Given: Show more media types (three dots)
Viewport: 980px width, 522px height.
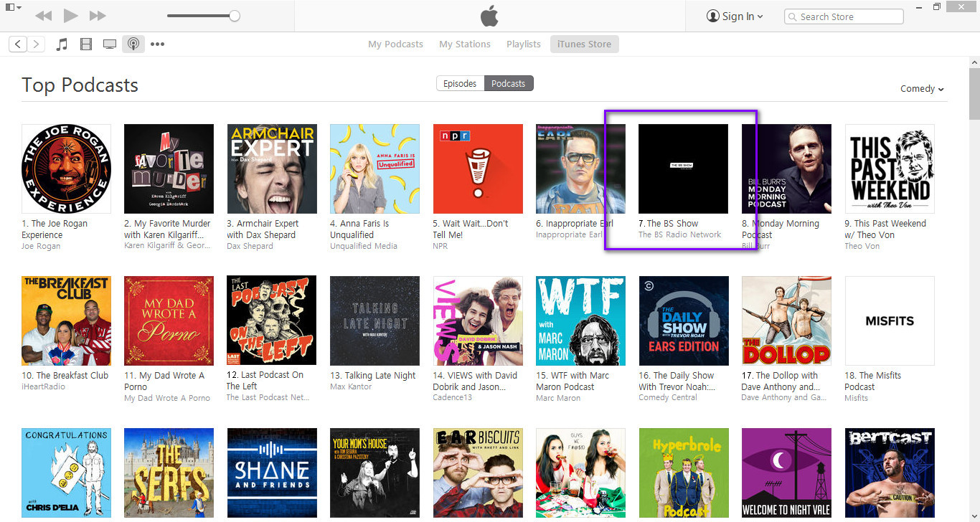Looking at the screenshot, I should click(158, 44).
